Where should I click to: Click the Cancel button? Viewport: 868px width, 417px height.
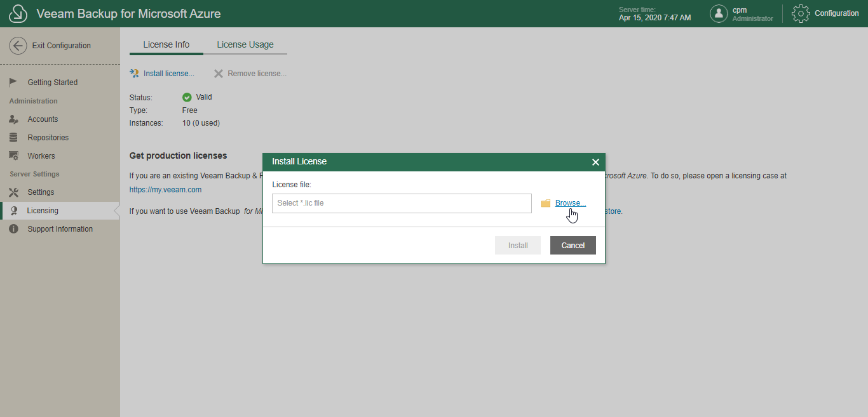point(573,246)
